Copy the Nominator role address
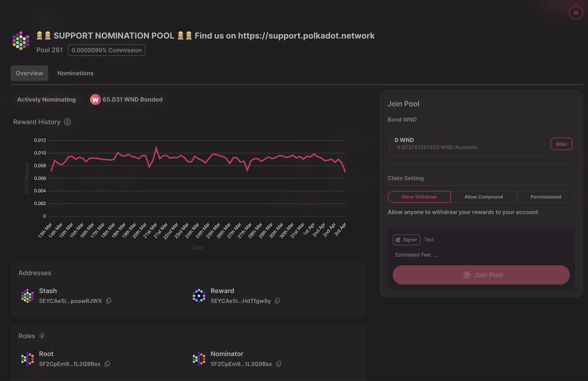The image size is (588, 381). [x=279, y=364]
